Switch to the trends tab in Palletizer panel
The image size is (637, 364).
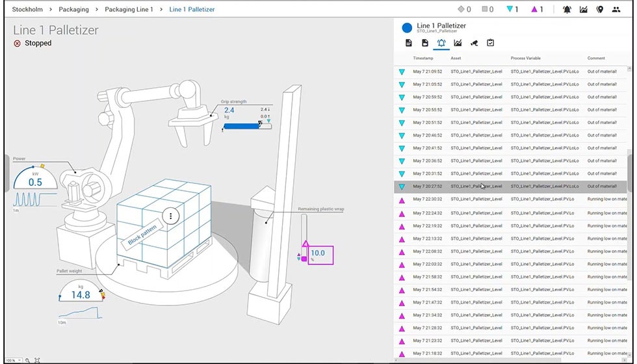point(458,43)
